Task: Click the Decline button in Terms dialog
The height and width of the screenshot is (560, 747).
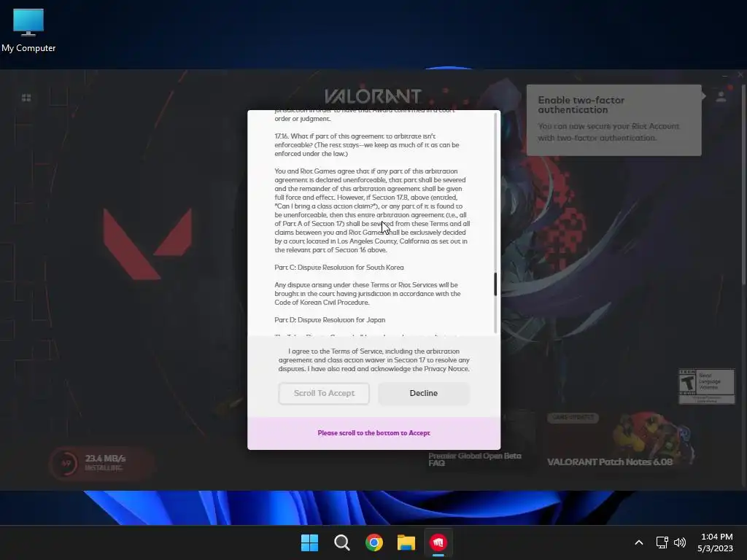Action: pos(424,393)
